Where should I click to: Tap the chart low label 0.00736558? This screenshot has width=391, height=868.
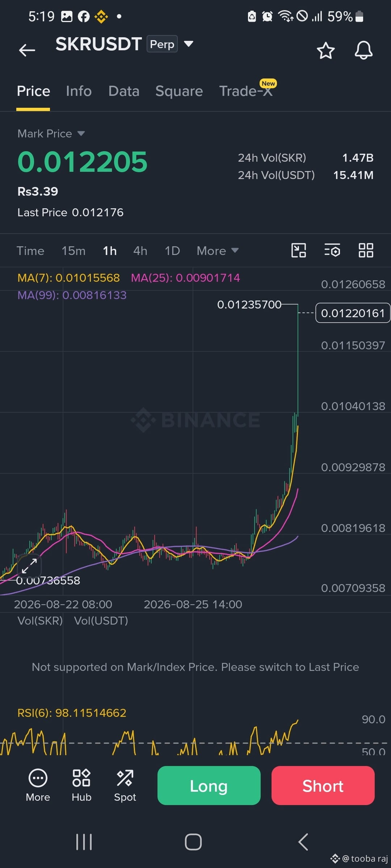(48, 580)
